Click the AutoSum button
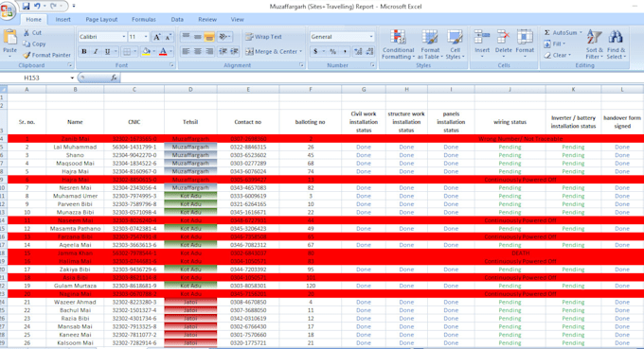 [x=561, y=32]
